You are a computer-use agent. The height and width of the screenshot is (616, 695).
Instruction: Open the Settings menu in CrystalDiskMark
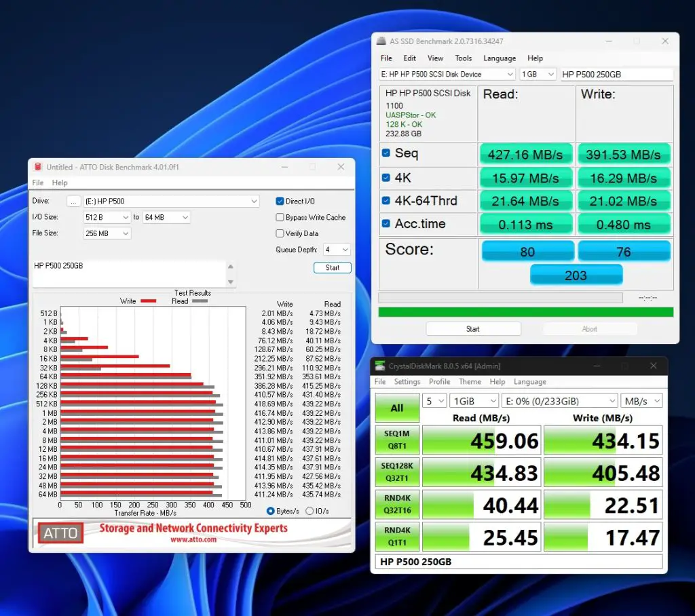[407, 381]
